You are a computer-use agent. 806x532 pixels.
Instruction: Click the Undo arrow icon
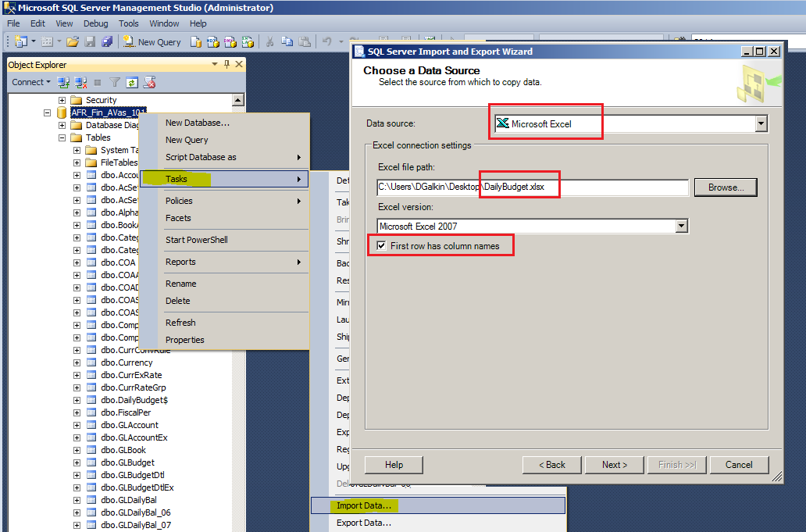pos(327,41)
